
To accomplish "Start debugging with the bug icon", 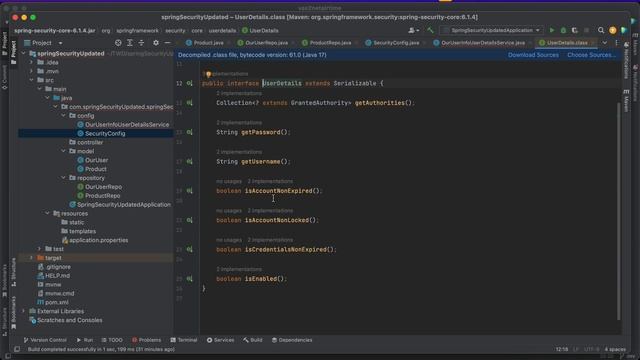I will 563,30.
